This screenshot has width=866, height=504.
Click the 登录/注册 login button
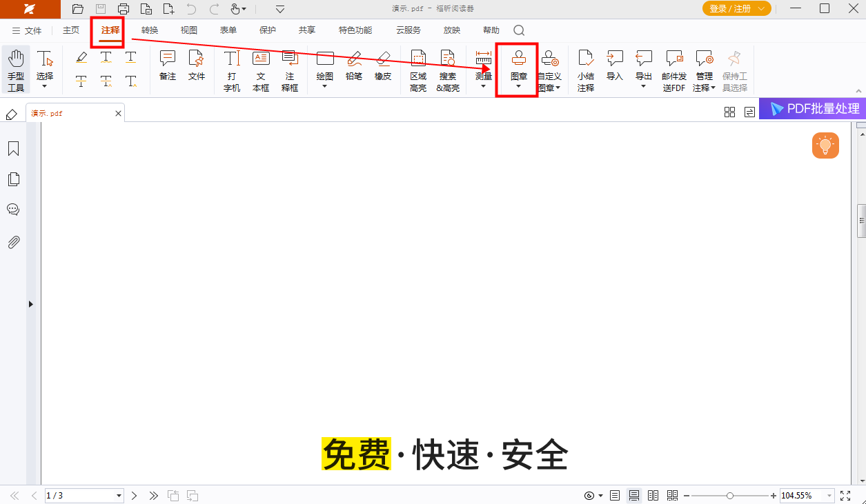736,8
